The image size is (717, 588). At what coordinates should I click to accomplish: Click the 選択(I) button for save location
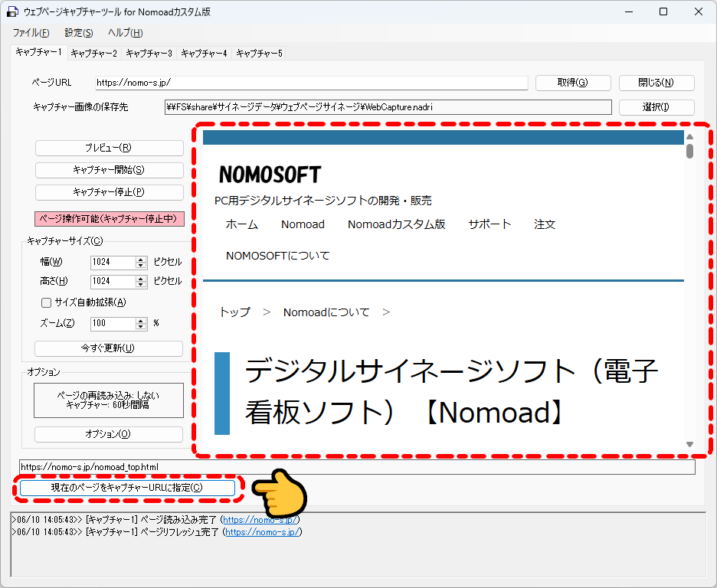point(656,107)
